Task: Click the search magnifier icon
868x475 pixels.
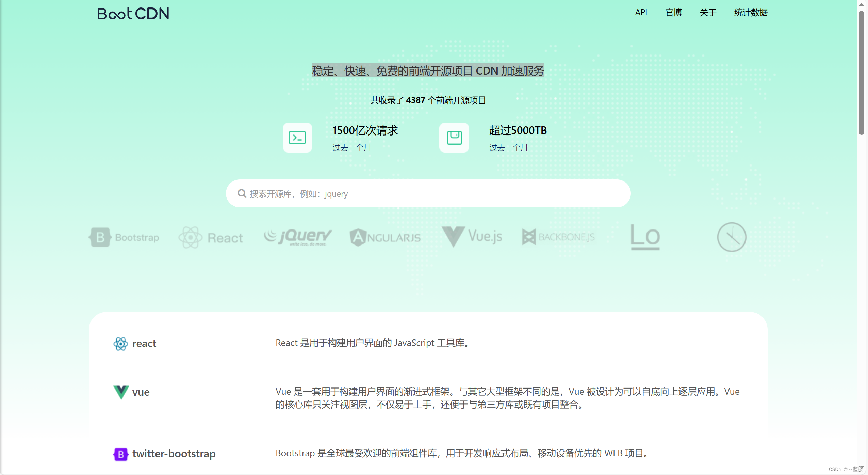Action: click(x=242, y=193)
